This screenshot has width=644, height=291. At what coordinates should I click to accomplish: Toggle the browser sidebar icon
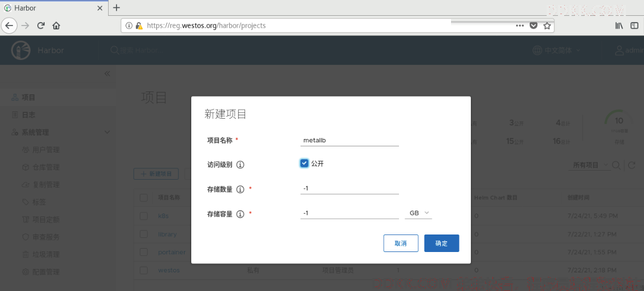point(635,25)
